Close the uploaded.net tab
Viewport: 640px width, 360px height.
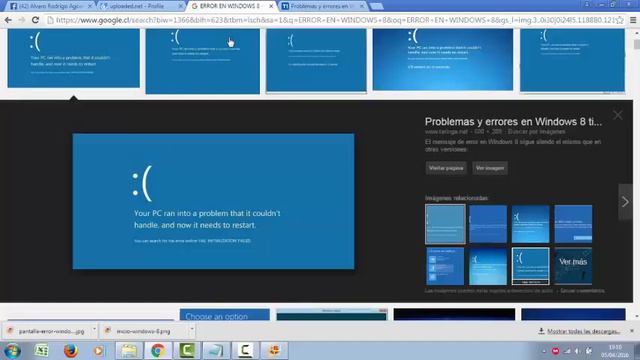(x=180, y=6)
